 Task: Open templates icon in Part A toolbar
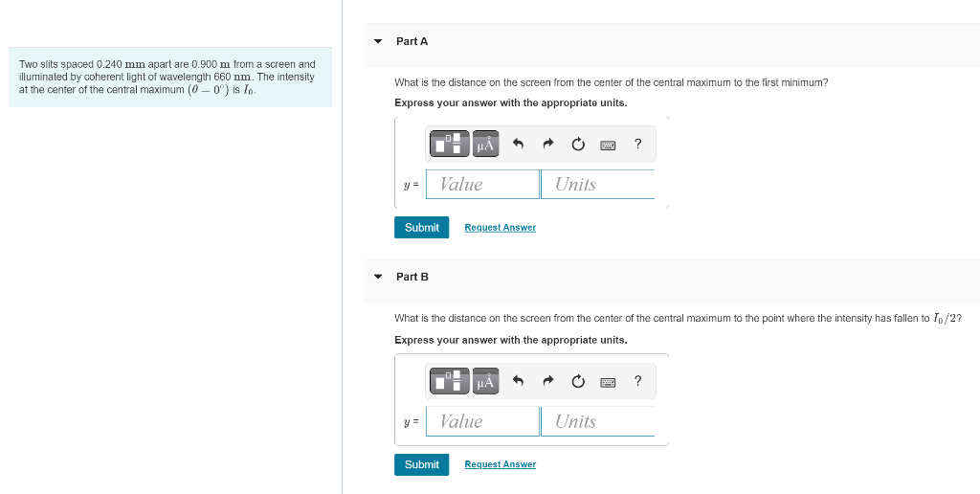450,144
